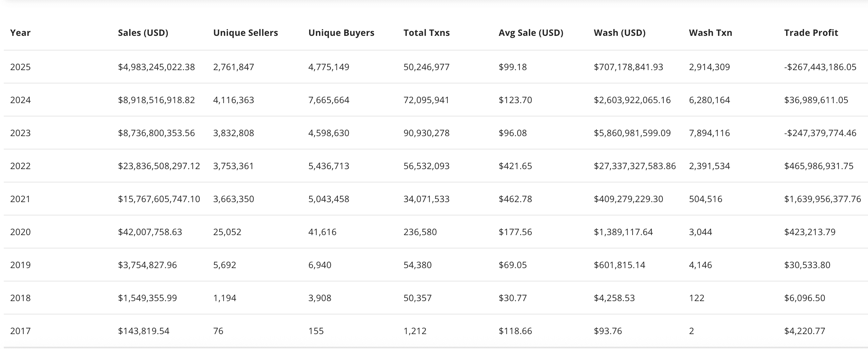Click the 2024 sales value $8,918,516,918.82
The width and height of the screenshot is (868, 349).
click(156, 100)
